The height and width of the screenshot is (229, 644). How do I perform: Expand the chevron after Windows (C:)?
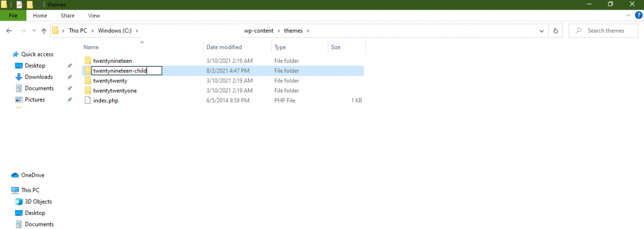click(137, 31)
